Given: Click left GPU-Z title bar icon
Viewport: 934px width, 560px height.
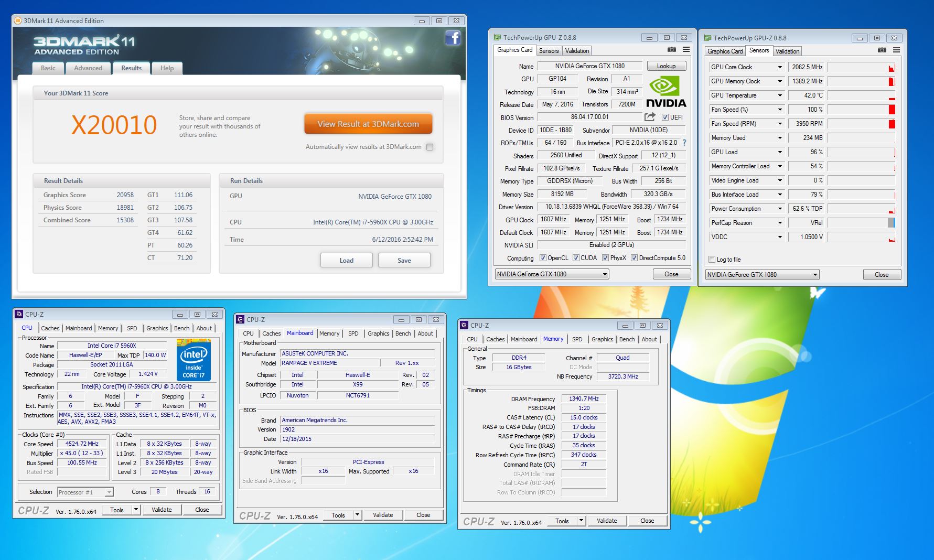Looking at the screenshot, I should tap(497, 37).
